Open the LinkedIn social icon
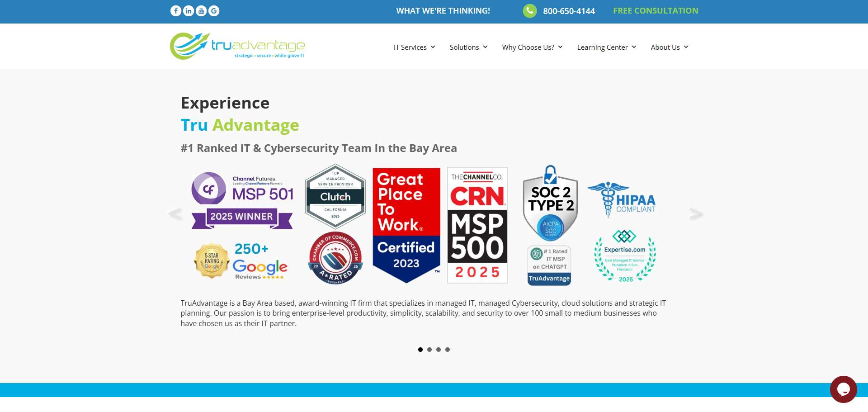Viewport: 868px width, 412px height. point(189,11)
